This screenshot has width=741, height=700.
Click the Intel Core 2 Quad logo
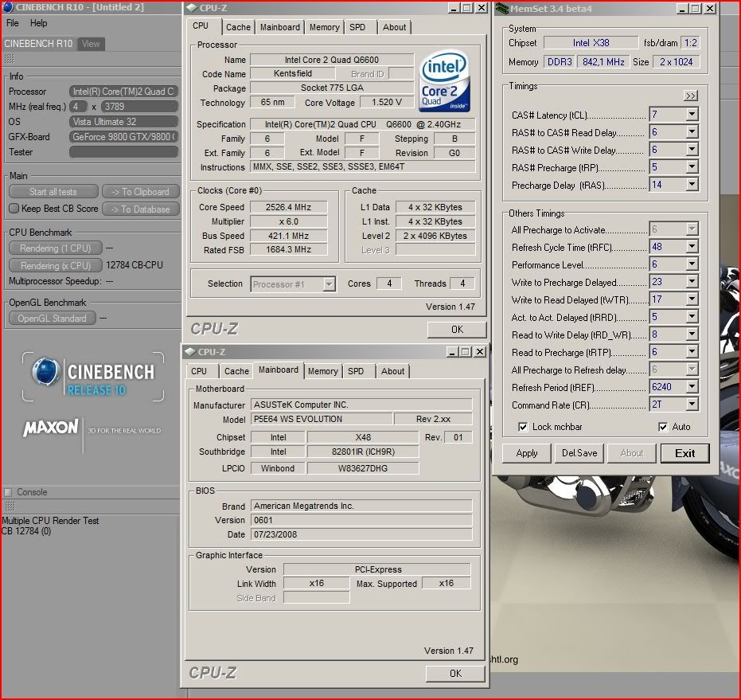(444, 81)
